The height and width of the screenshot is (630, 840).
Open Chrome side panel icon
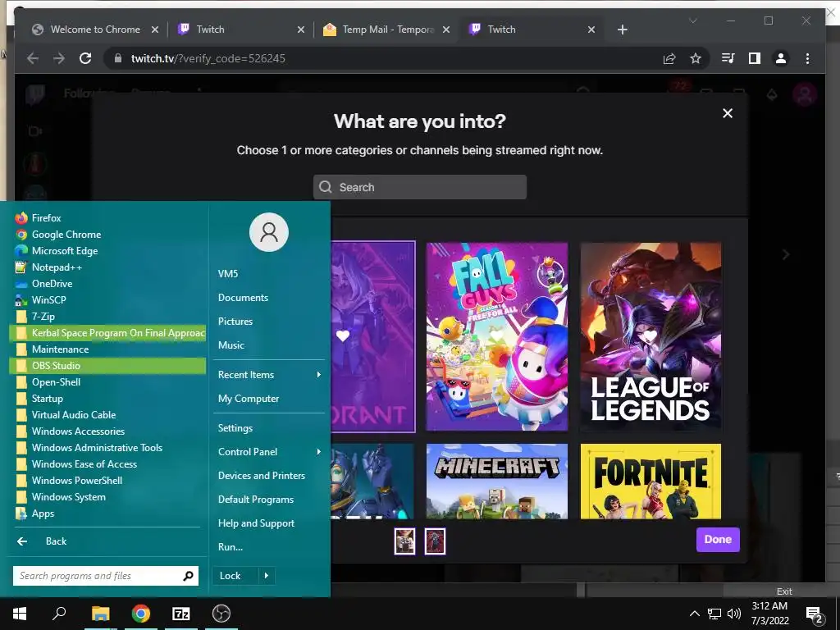pos(755,58)
